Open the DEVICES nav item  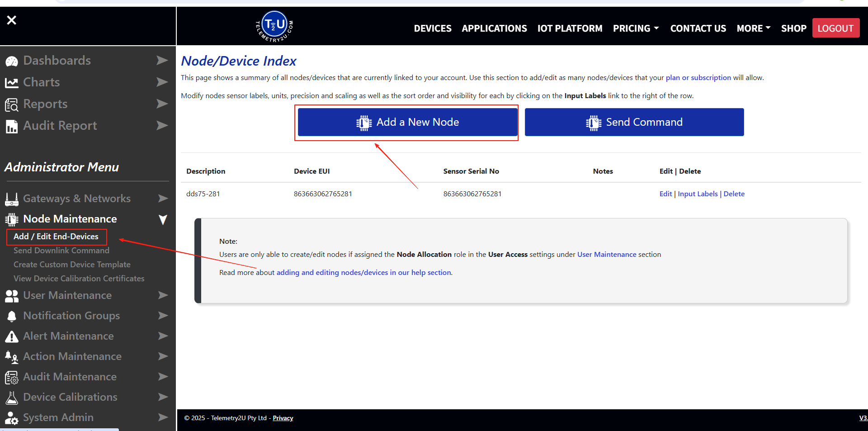[433, 28]
